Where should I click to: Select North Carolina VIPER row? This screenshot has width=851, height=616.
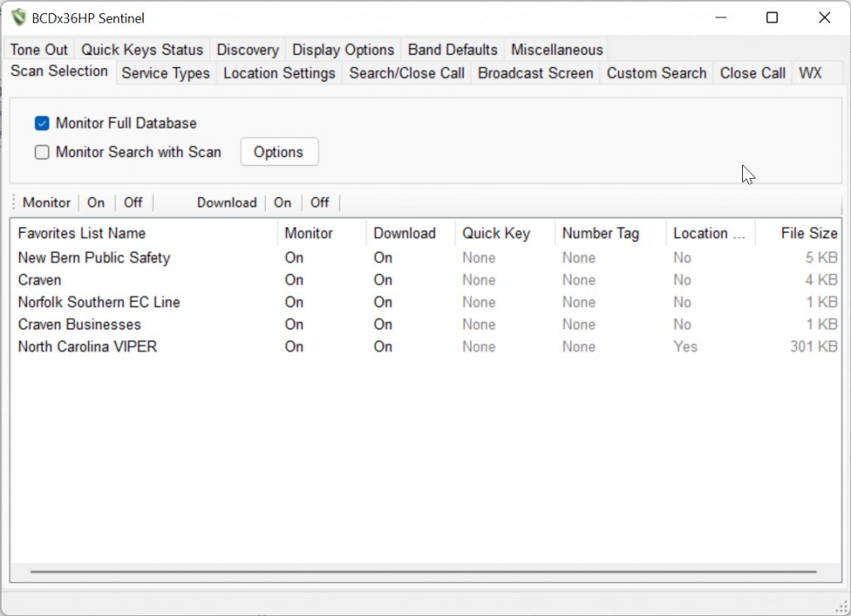426,347
